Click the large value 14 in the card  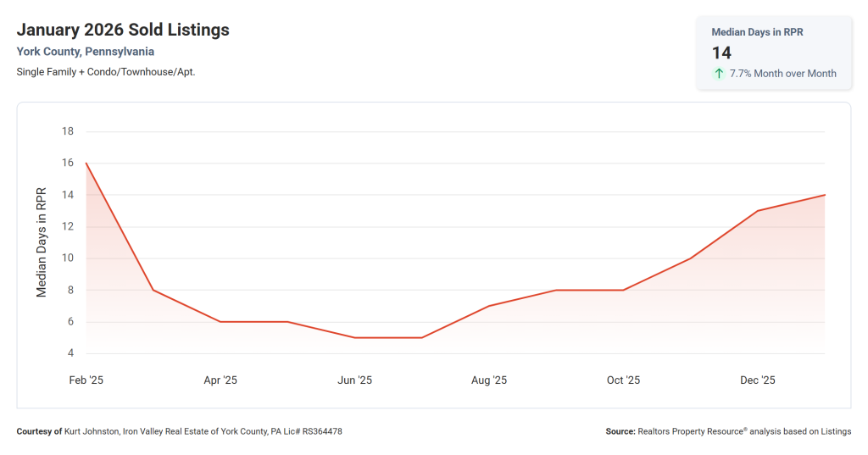[x=721, y=53]
